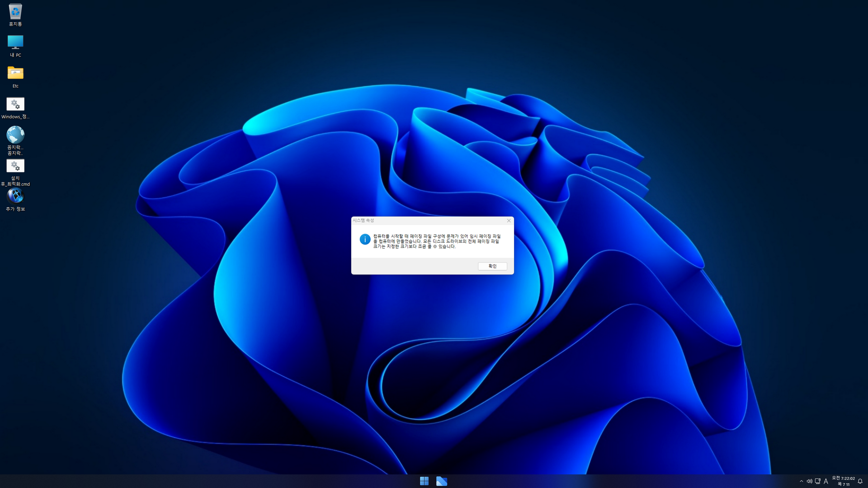
Task: Click the system properties taskbar app icon
Action: [x=442, y=481]
